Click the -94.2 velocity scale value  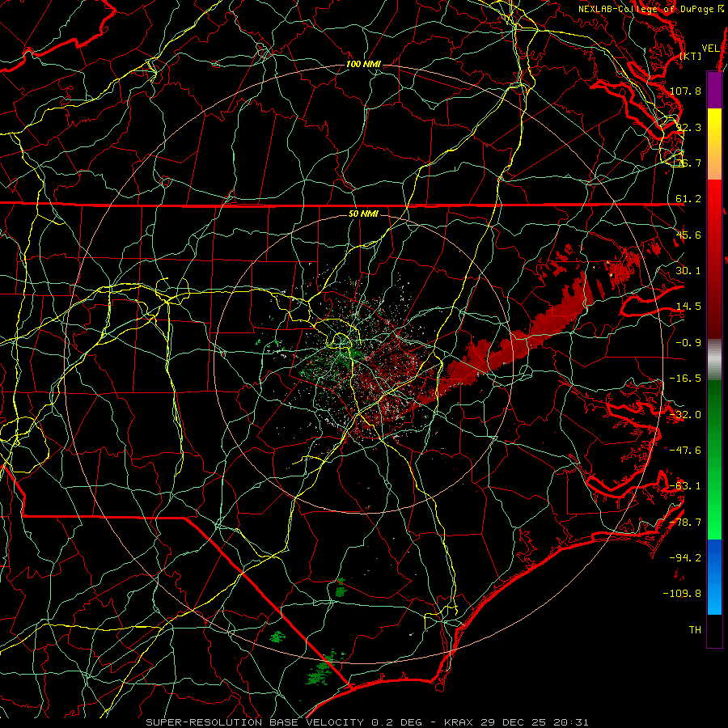click(685, 557)
